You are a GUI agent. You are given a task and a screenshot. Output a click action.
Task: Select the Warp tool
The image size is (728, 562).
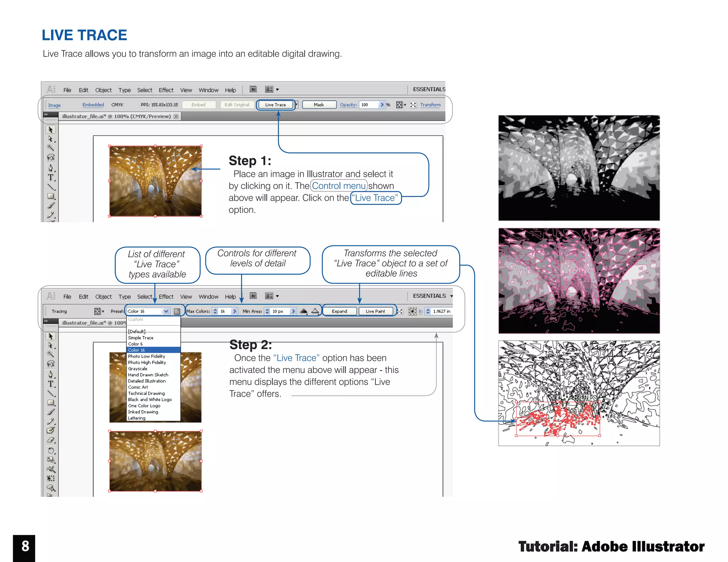click(x=51, y=469)
